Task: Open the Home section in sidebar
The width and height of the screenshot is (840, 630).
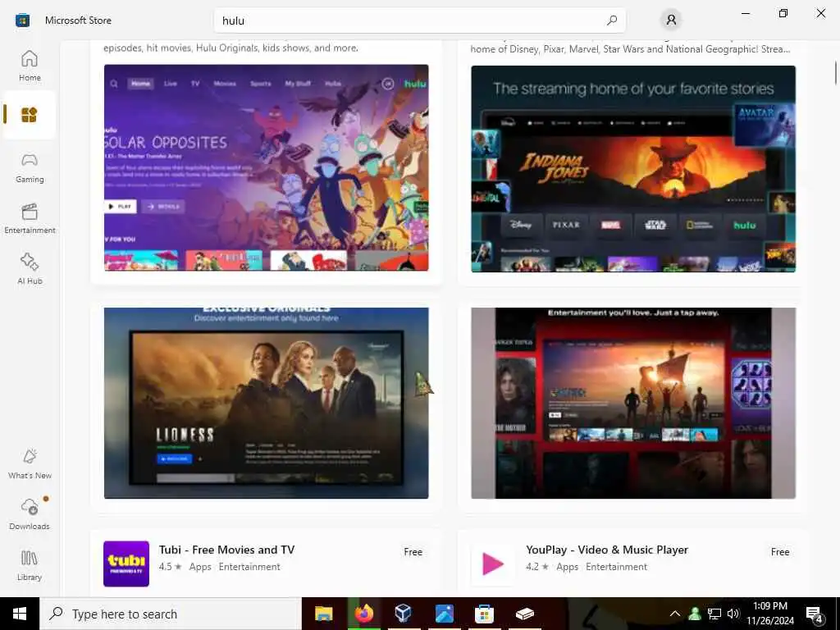Action: click(x=30, y=66)
